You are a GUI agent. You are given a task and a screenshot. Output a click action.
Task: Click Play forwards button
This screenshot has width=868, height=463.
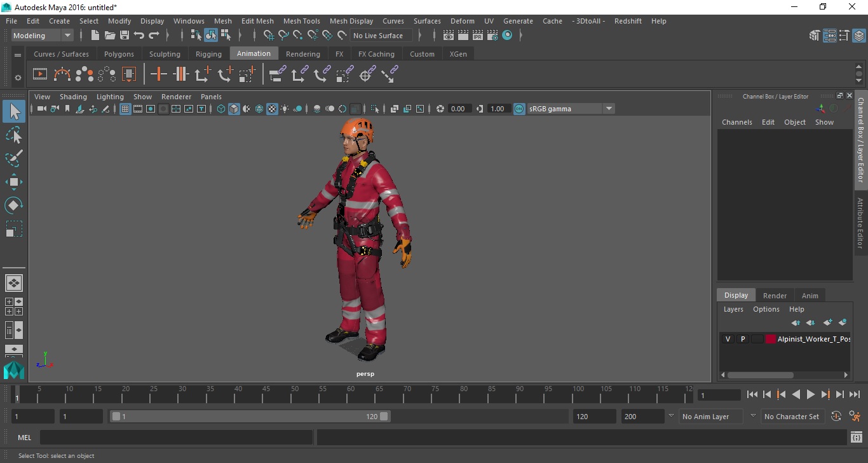point(811,394)
